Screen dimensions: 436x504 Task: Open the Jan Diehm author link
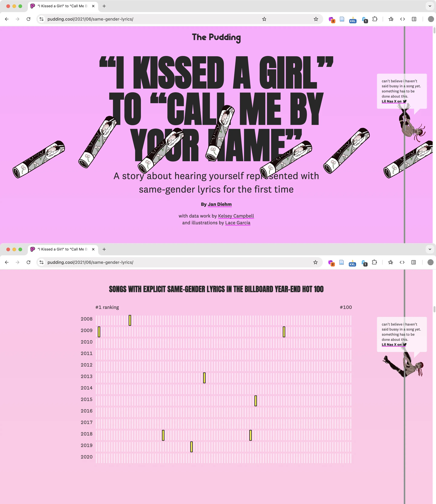tap(219, 204)
